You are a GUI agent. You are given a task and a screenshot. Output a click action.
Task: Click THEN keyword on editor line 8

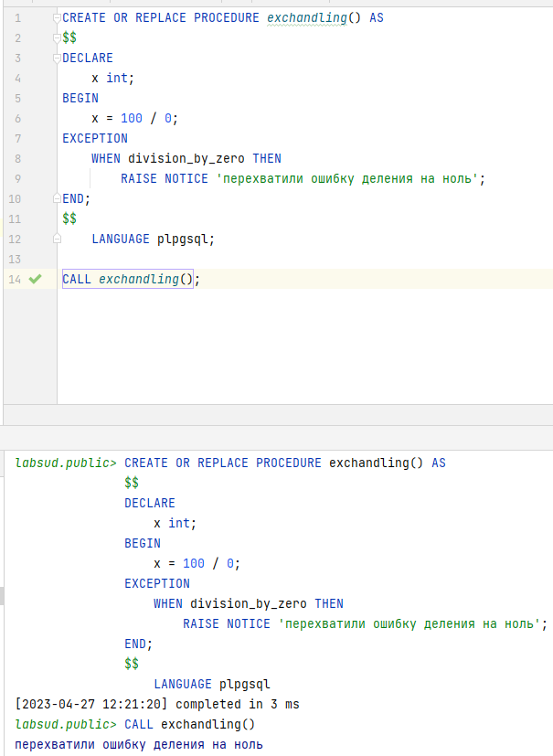[267, 158]
